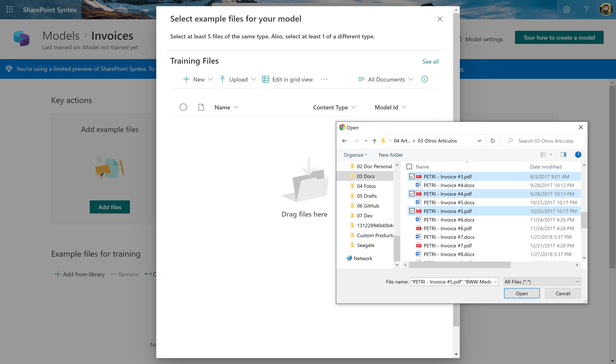Open the app launcher waffle icon

(x=10, y=10)
